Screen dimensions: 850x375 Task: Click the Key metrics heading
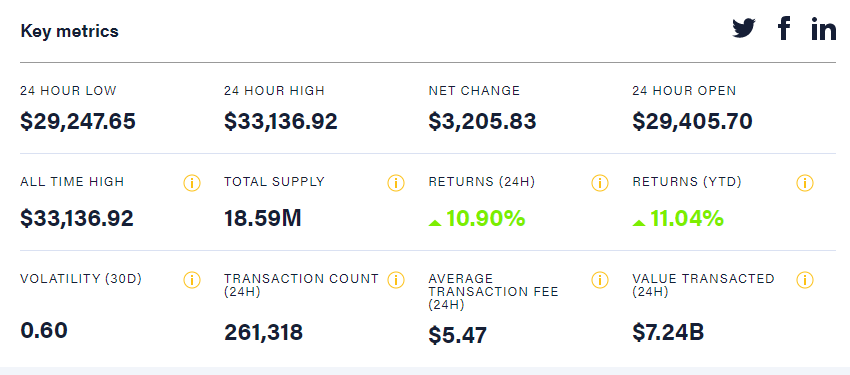69,31
